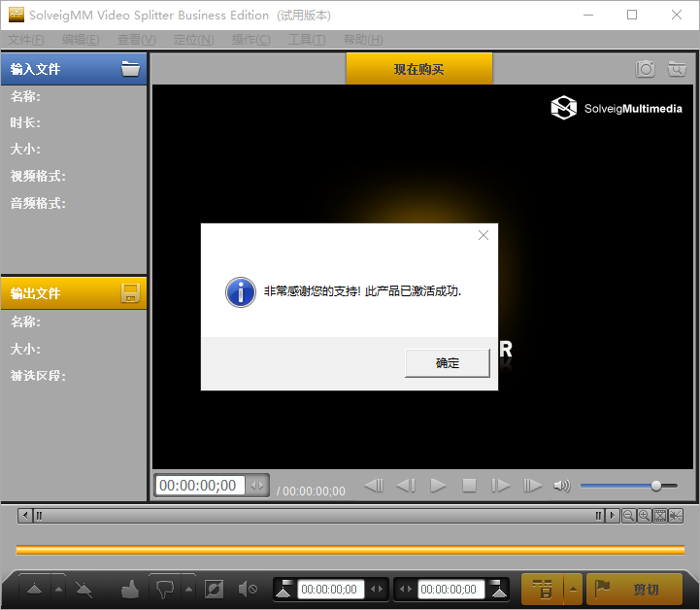
Task: Open the snapshot folder icon
Action: click(676, 69)
